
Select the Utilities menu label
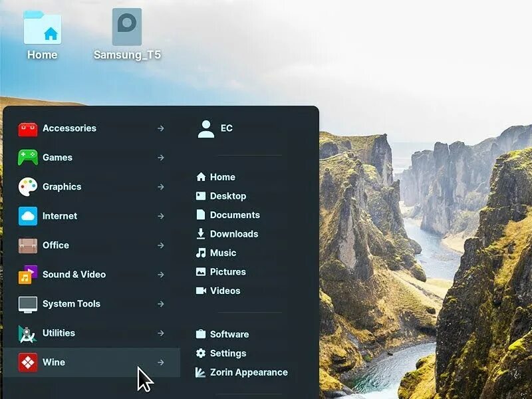pyautogui.click(x=59, y=333)
